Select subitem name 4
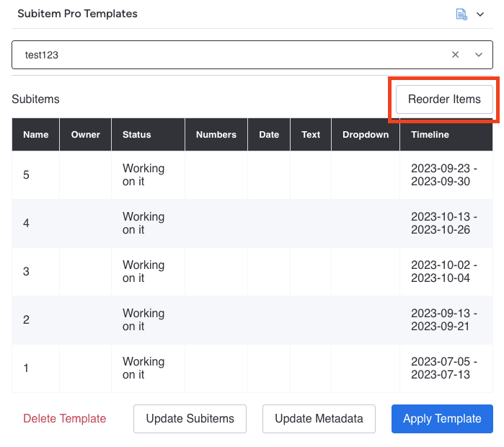 pos(26,223)
